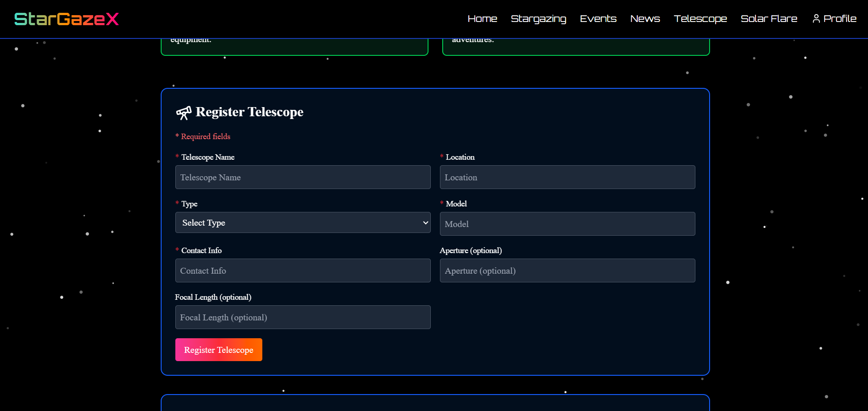
Task: Focus the Telescope Name input field
Action: coord(303,177)
